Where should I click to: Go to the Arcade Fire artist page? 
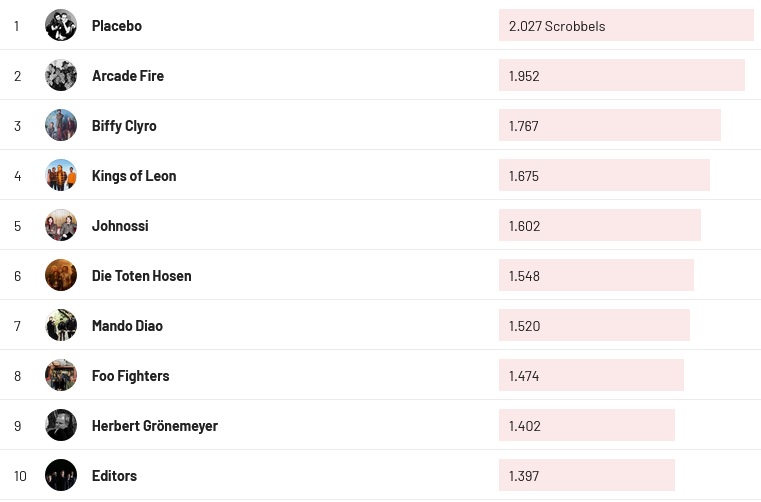pyautogui.click(x=128, y=76)
